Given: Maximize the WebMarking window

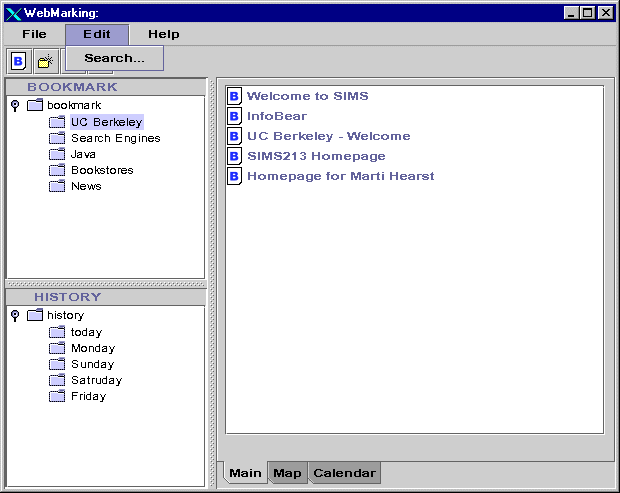Looking at the screenshot, I should point(588,13).
